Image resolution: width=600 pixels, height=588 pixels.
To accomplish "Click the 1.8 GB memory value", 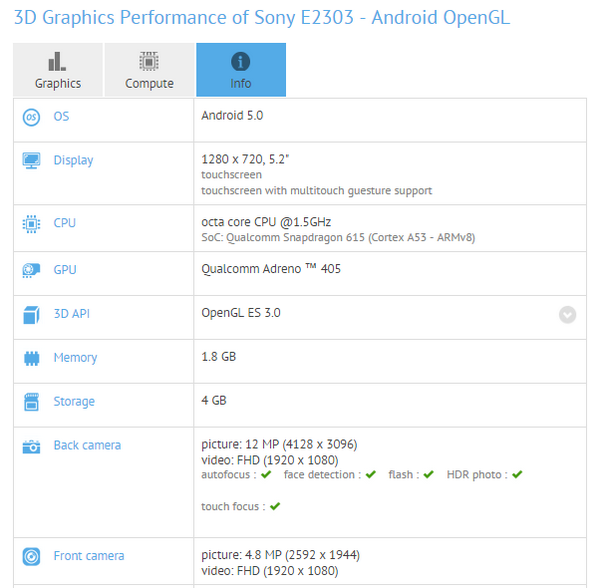I will pyautogui.click(x=218, y=357).
